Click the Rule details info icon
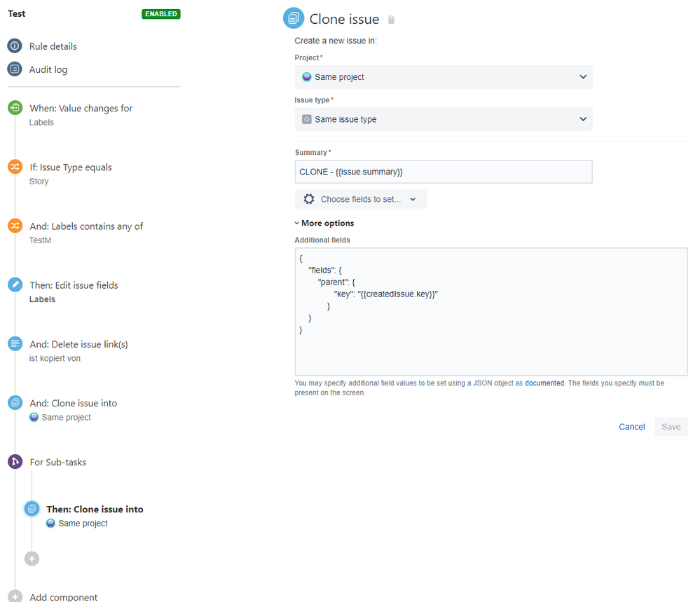Image resolution: width=700 pixels, height=602 pixels. coord(15,46)
